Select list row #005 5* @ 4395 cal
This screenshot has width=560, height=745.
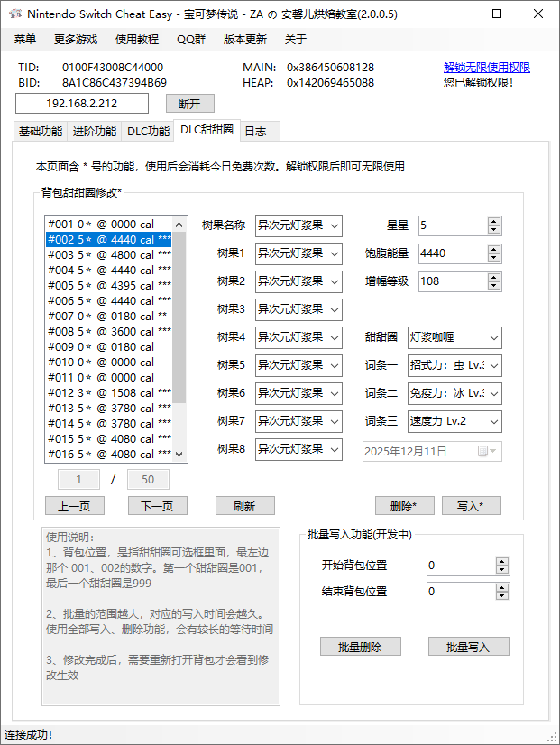coord(109,286)
